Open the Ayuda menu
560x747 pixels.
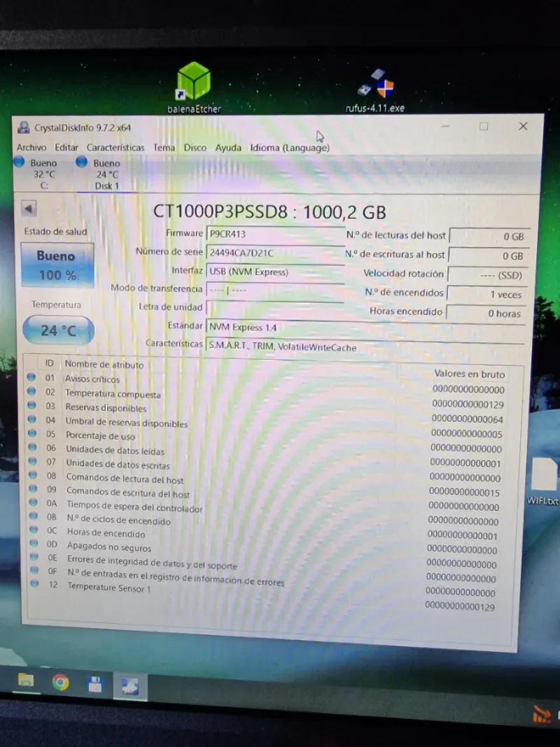pyautogui.click(x=228, y=148)
